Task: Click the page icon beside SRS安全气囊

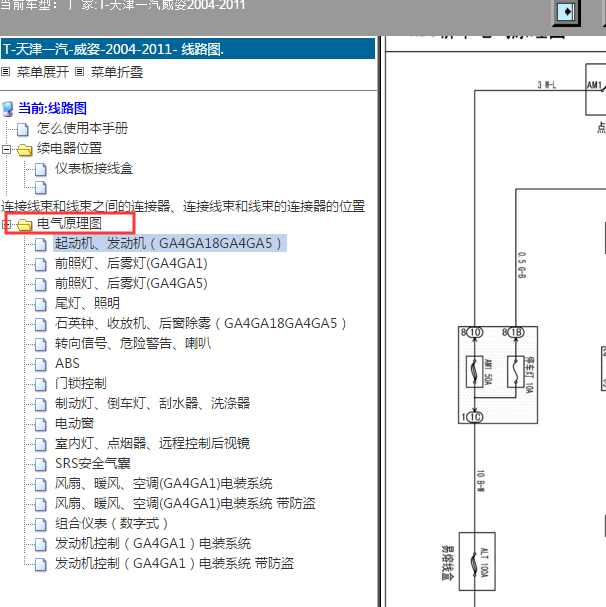Action: tap(41, 464)
